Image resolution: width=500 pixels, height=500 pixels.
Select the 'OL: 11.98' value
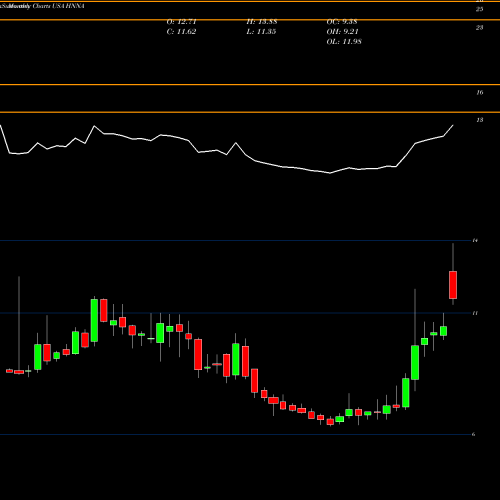point(344,42)
